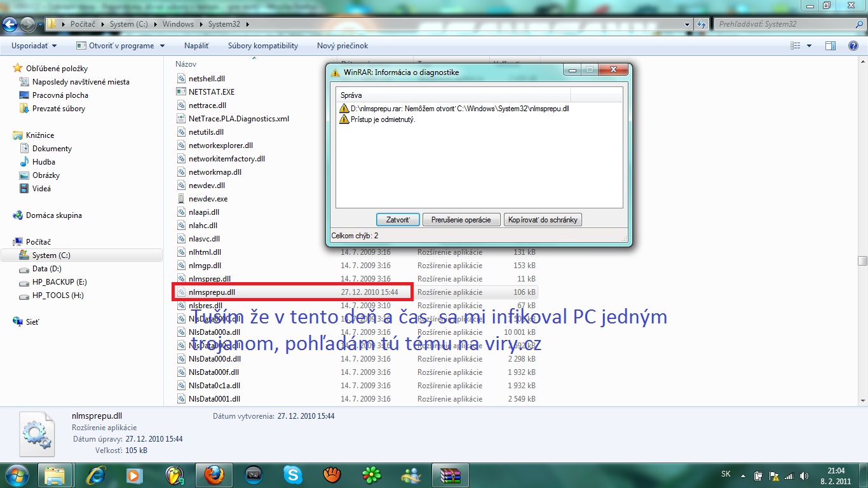The width and height of the screenshot is (868, 488).
Task: Open the Help icon in the toolbar
Action: pyautogui.click(x=853, y=46)
